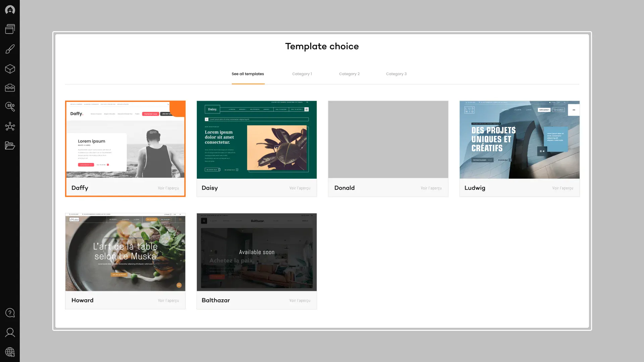Open the 3D box modules icon
644x362 pixels.
point(10,69)
